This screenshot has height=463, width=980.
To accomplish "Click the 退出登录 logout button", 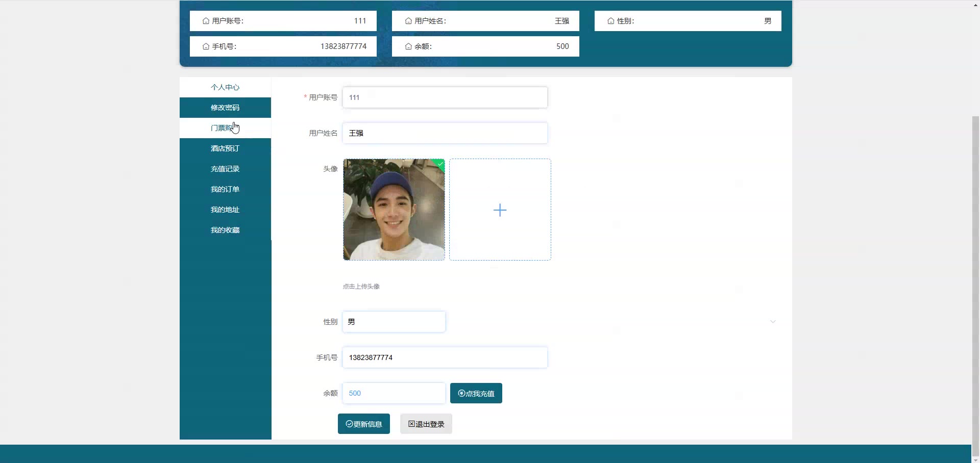I will pyautogui.click(x=426, y=424).
